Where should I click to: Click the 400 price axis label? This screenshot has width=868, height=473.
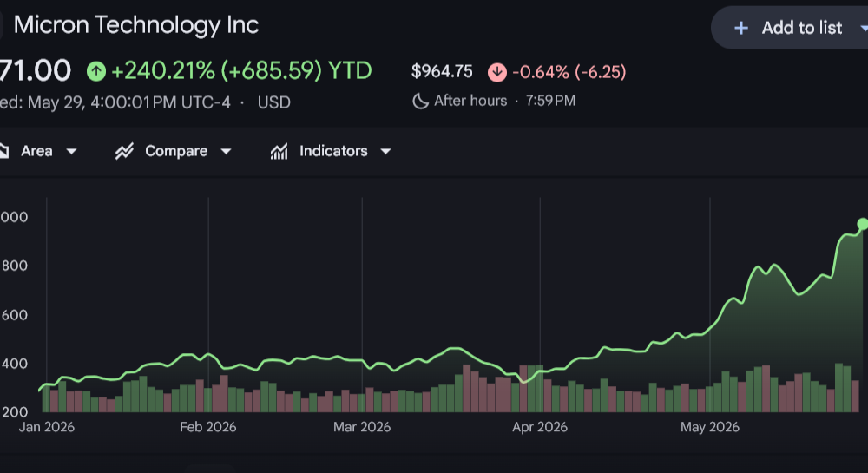[15, 364]
